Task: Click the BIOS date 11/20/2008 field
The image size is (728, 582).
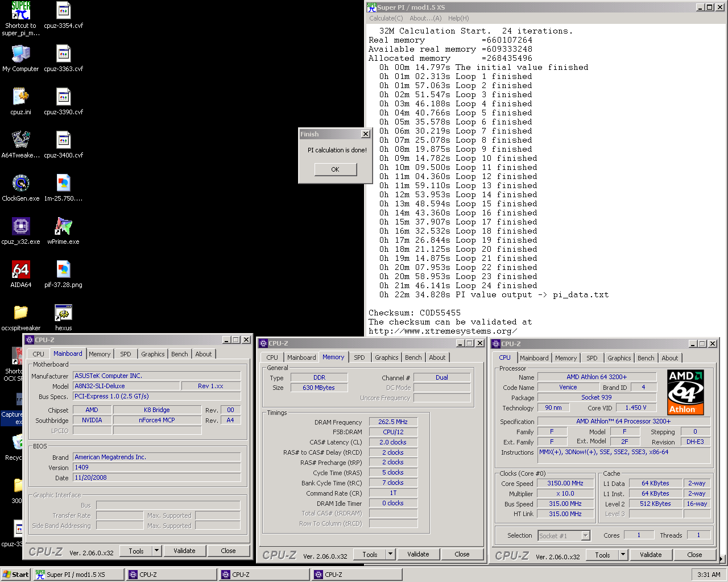Action: pyautogui.click(x=157, y=477)
